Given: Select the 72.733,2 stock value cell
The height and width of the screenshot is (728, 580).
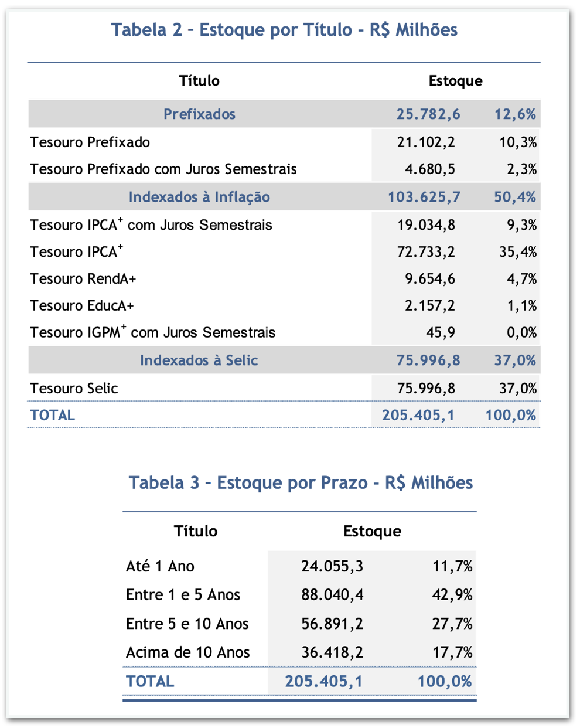Looking at the screenshot, I should pos(426,252).
